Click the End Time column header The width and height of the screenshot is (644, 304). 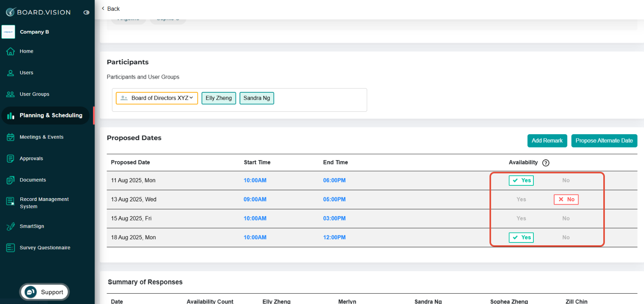click(x=335, y=163)
